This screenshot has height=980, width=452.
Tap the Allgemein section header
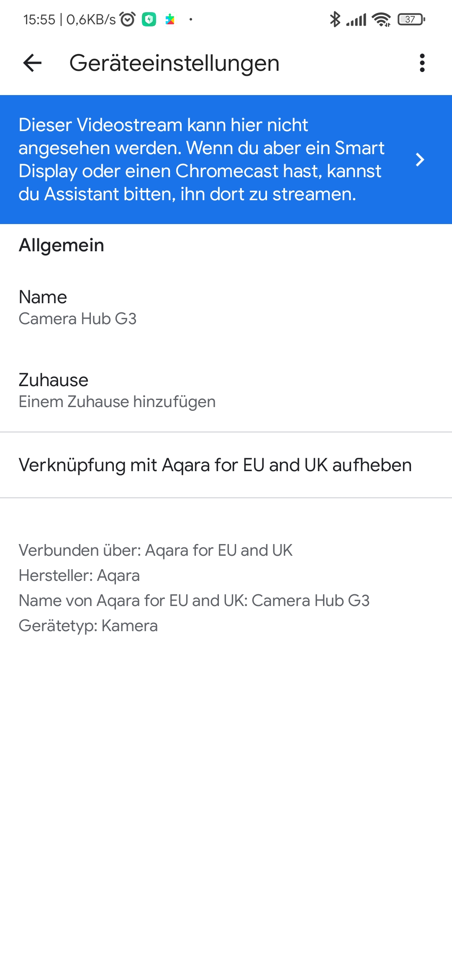[62, 245]
